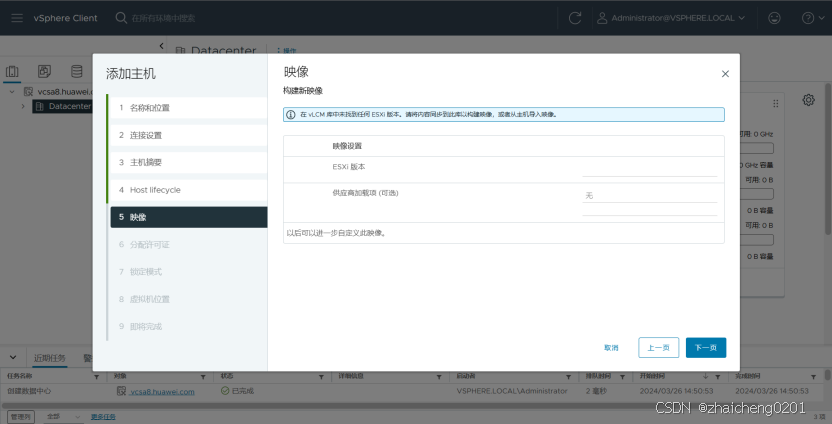Click the vCenter icon in task row
Viewport: 832px width, 424px height.
click(121, 391)
